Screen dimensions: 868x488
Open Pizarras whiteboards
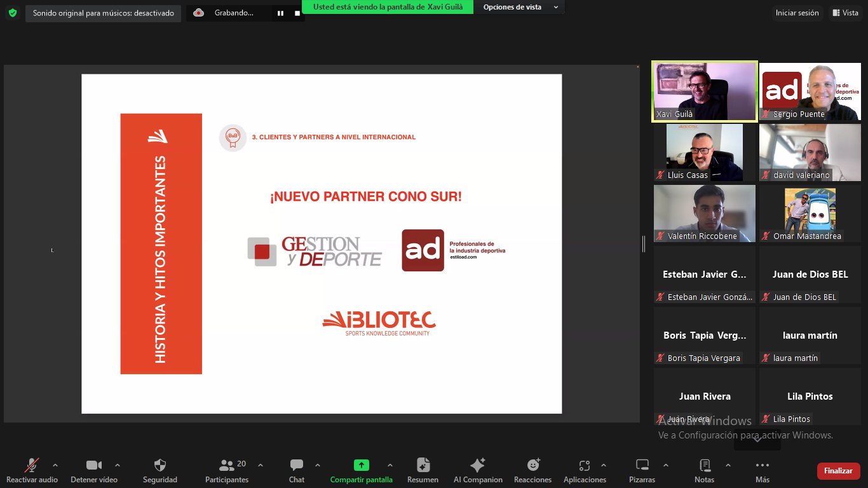pos(642,471)
